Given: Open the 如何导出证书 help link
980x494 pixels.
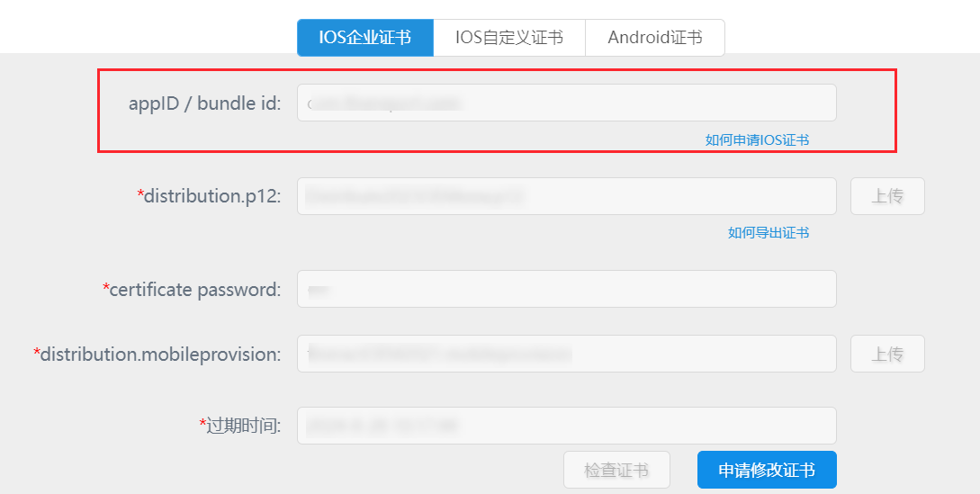Looking at the screenshot, I should click(768, 233).
